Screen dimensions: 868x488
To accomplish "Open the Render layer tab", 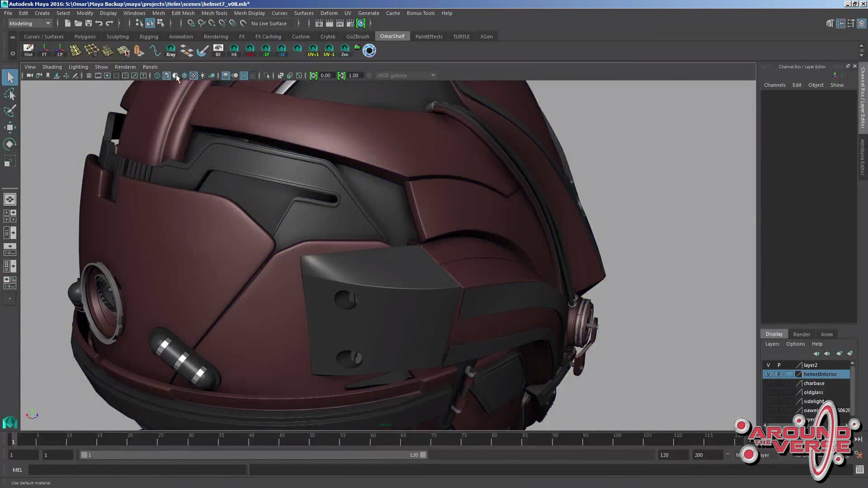I will 801,334.
